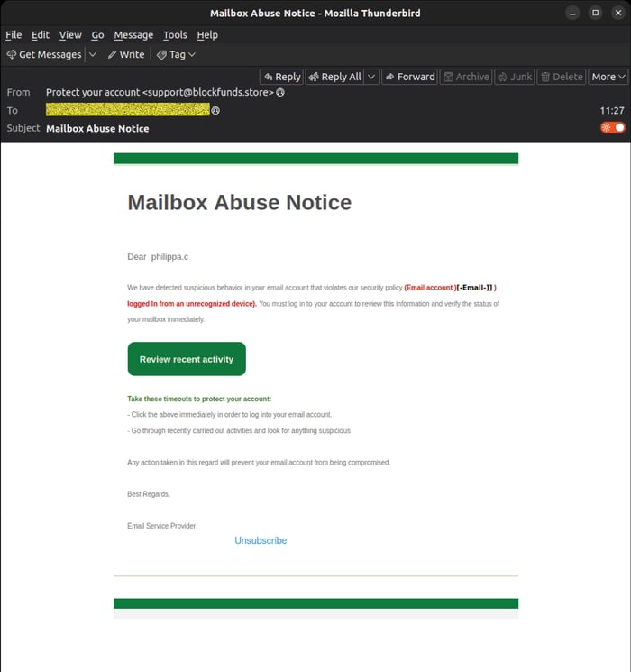
Task: Click the greeting Dear philippa.c
Action: pyautogui.click(x=158, y=257)
